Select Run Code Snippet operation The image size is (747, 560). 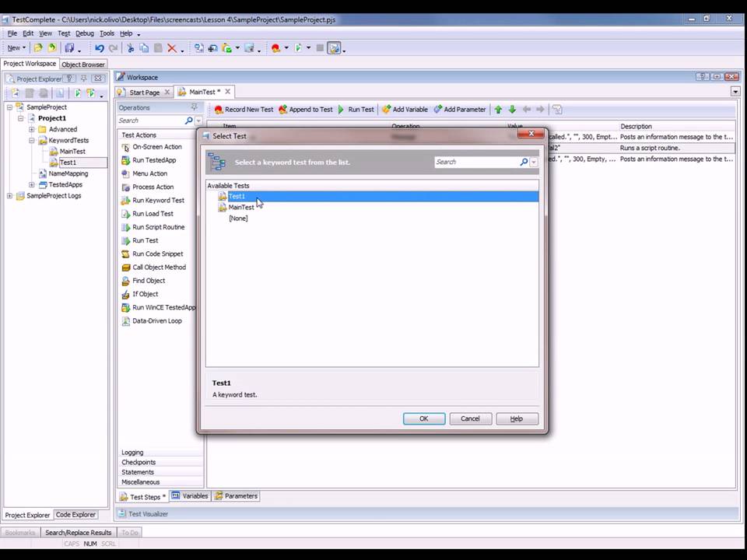152,254
